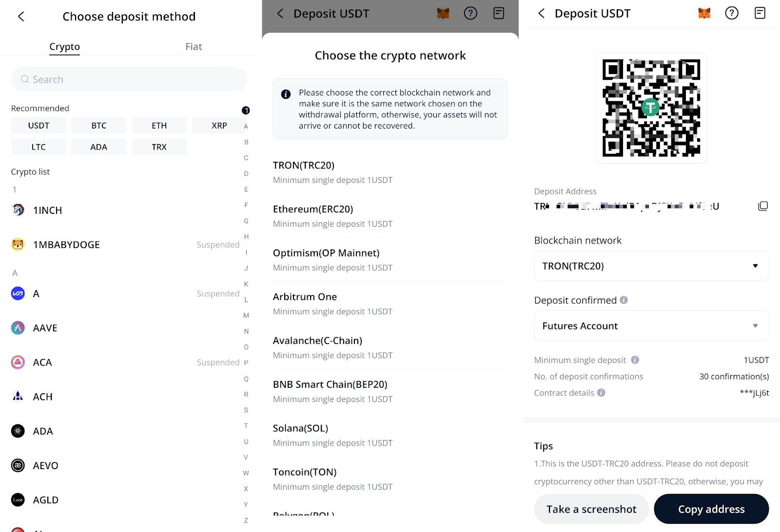Screen dimensions: 780x532
Task: Open help question mark in right panel
Action: 732,13
